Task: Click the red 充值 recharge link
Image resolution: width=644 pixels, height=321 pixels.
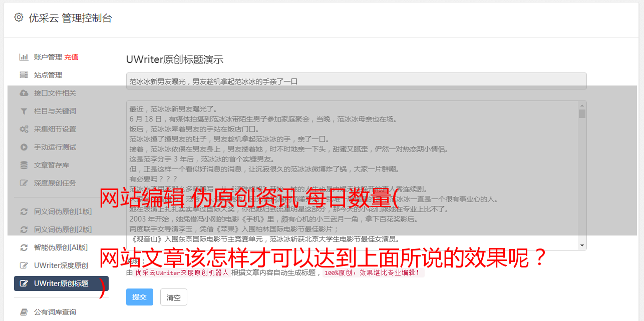Action: pyautogui.click(x=71, y=57)
